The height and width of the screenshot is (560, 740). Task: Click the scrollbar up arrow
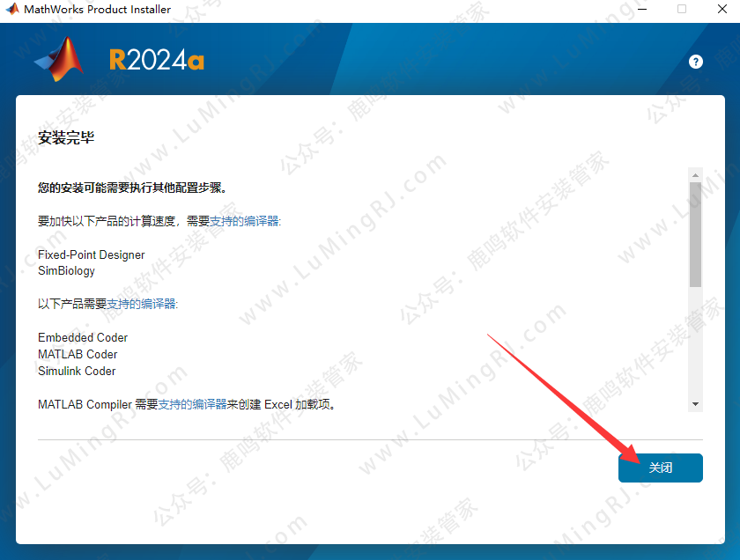[695, 174]
